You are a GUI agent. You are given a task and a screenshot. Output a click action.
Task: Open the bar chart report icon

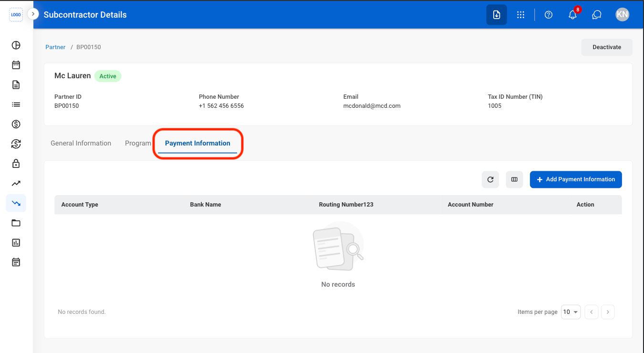pos(16,242)
